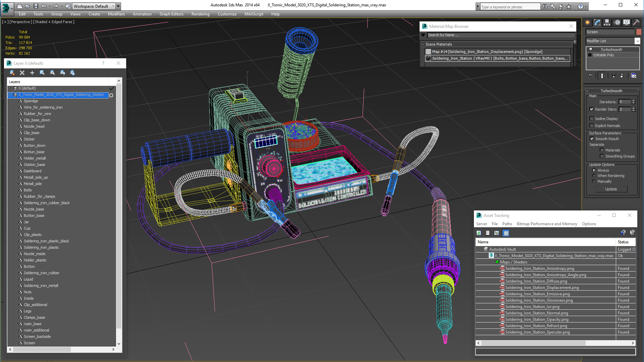Toggle TurboSmooth modifier lightbulb on/off
Image resolution: width=644 pixels, height=362 pixels.
[x=591, y=50]
